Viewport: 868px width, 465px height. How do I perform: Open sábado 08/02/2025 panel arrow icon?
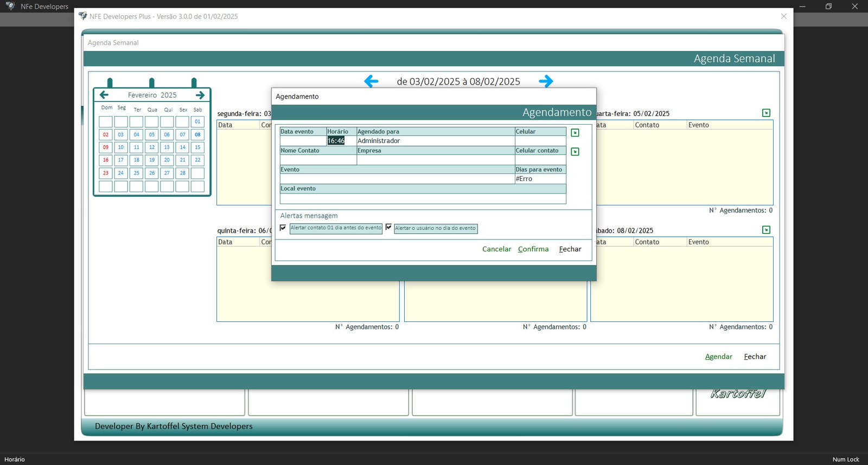click(766, 230)
